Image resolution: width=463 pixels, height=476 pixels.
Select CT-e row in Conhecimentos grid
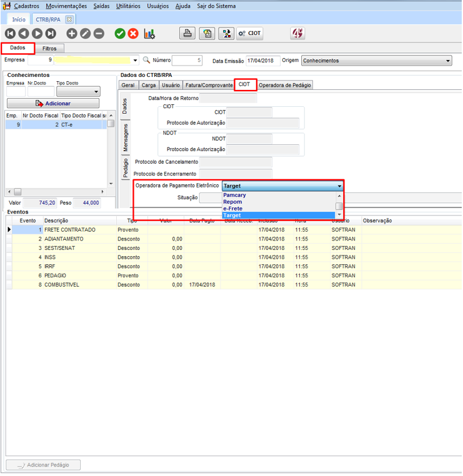(56, 125)
